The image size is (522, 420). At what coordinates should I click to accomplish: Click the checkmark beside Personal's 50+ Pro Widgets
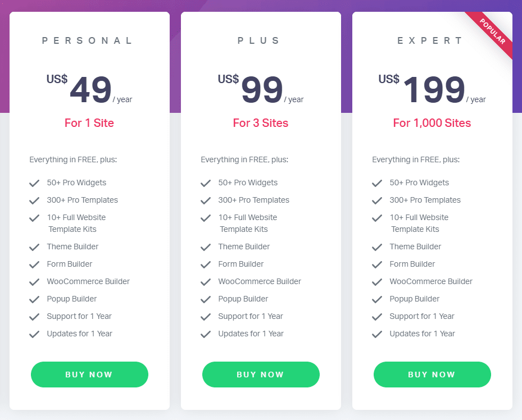[x=34, y=182]
